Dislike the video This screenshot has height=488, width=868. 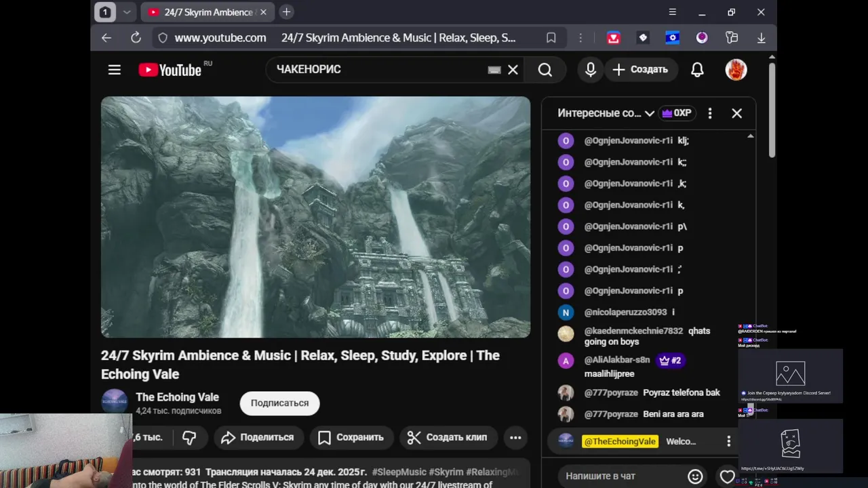[189, 438]
